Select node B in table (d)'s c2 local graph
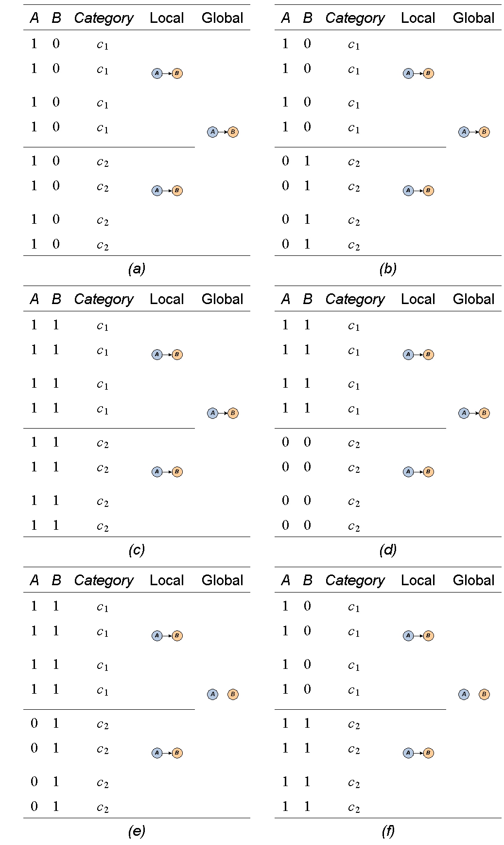This screenshot has height=845, width=504. (x=428, y=471)
